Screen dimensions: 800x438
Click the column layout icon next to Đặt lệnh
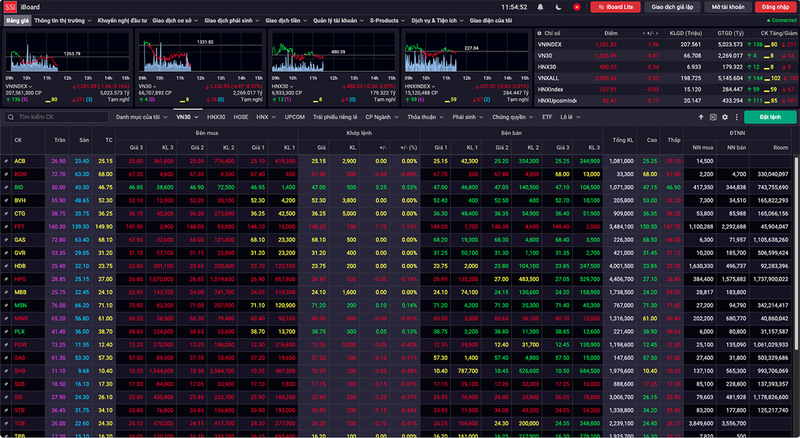(738, 117)
